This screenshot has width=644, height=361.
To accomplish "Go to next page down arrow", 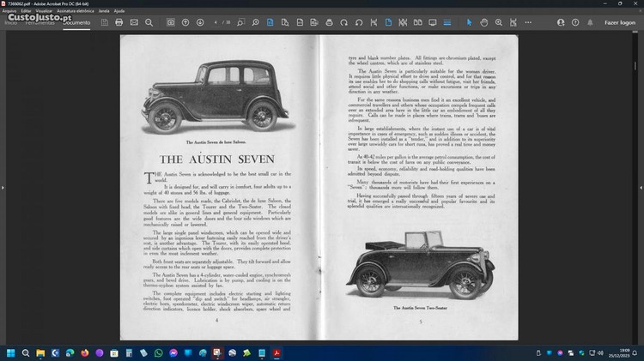I will point(201,21).
